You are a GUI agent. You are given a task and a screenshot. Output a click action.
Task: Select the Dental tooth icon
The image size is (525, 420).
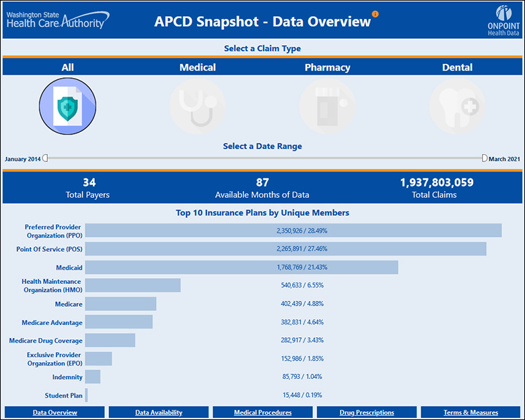click(x=457, y=106)
